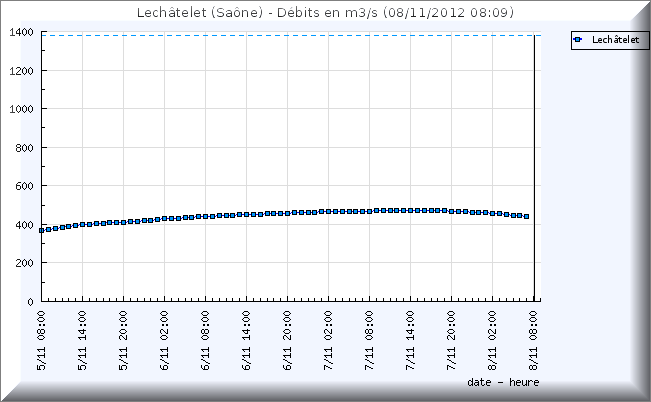Viewport: 651px width, 402px height.
Task: Click the 1000 y-axis label
Action: click(x=21, y=109)
